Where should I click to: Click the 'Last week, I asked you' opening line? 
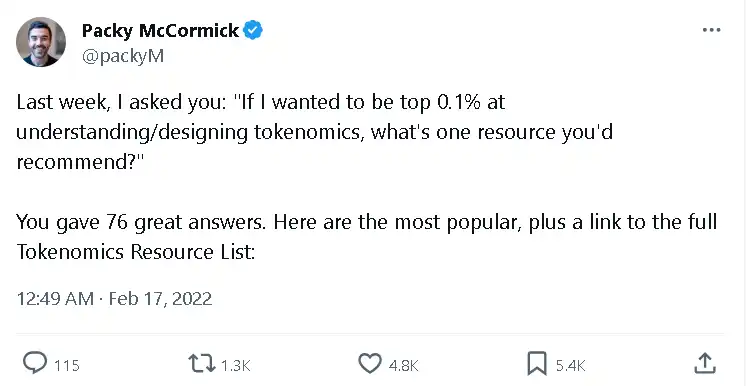click(121, 103)
